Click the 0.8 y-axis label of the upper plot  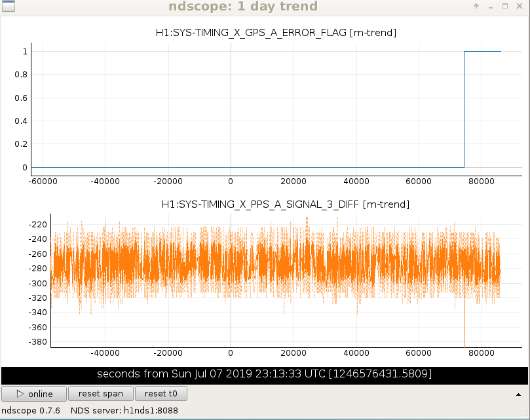(21, 75)
